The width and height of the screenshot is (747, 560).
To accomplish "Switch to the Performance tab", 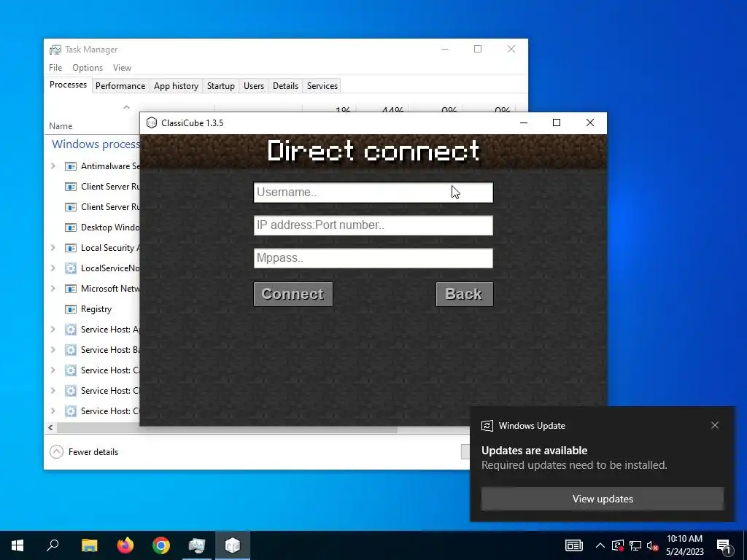I will pos(120,86).
